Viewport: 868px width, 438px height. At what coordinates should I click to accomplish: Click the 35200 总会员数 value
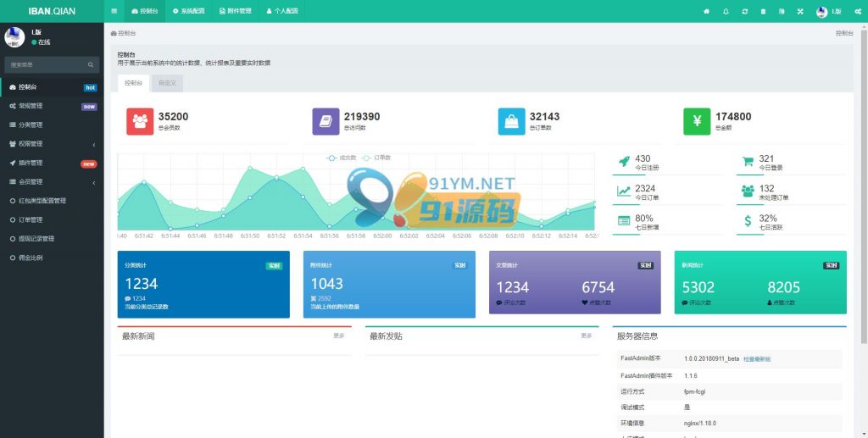tap(173, 117)
